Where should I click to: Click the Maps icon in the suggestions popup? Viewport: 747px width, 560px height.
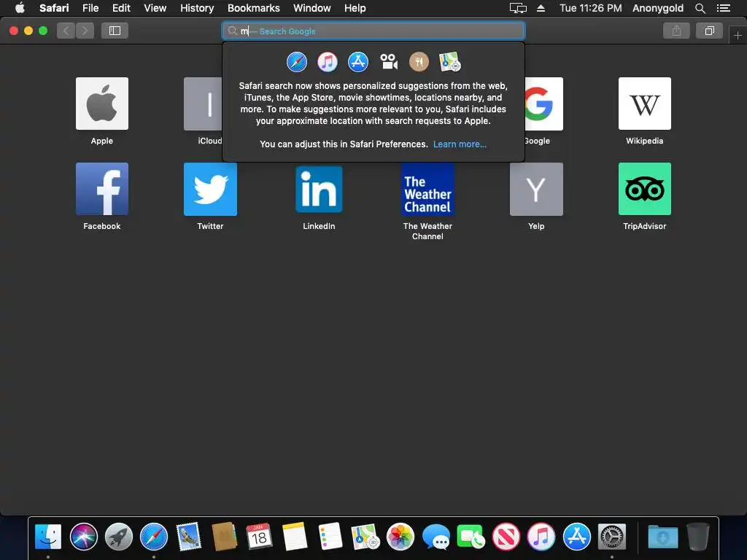point(449,62)
